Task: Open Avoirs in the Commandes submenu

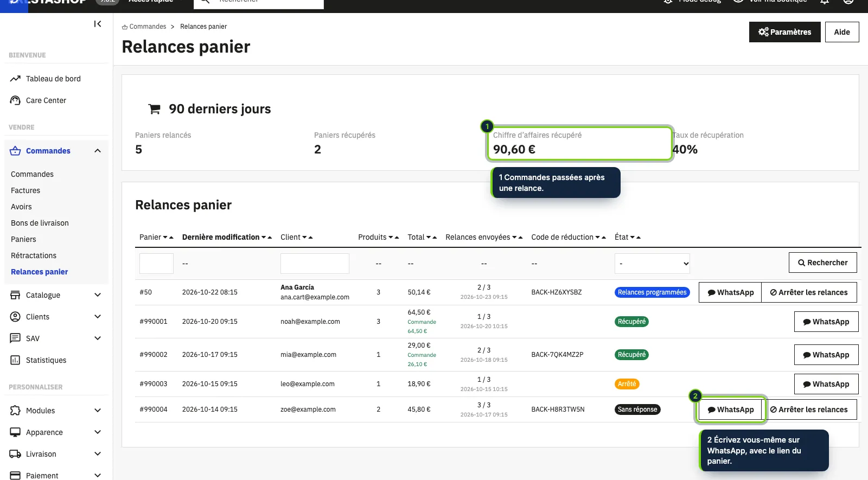Action: click(x=21, y=207)
